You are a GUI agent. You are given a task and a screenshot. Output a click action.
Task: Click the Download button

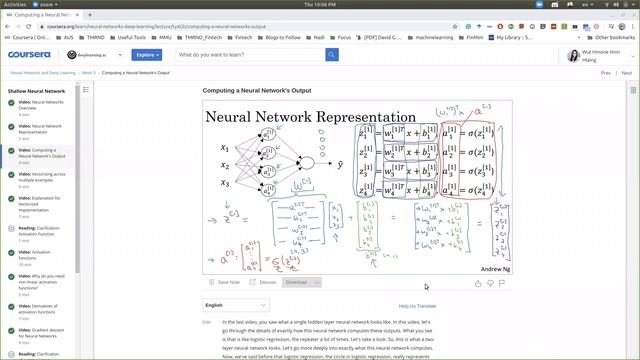point(297,282)
